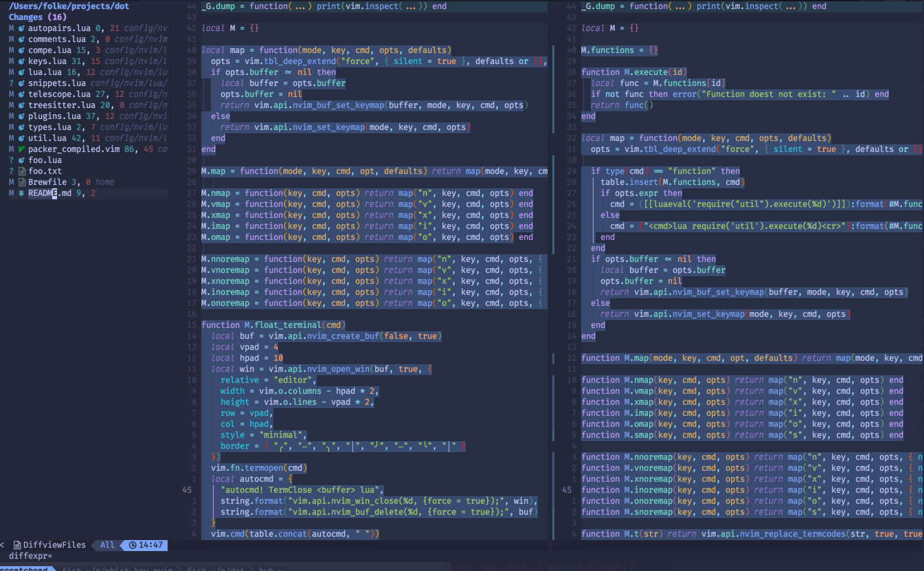
Task: Click the green Vim icon beside packer_compiled.vim
Action: pos(21,149)
